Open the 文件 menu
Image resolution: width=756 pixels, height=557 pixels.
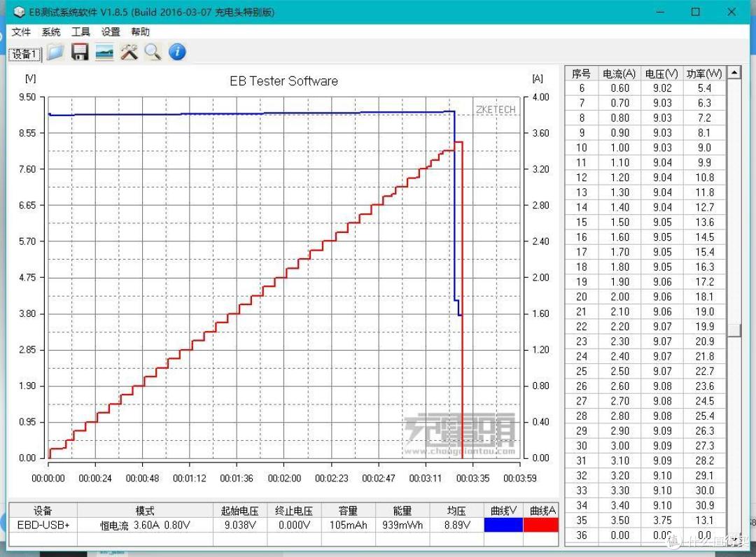pos(21,31)
